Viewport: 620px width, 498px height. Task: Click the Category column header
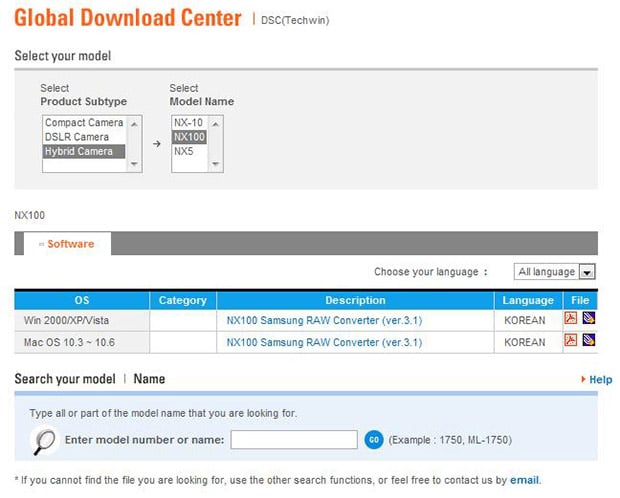coord(183,300)
